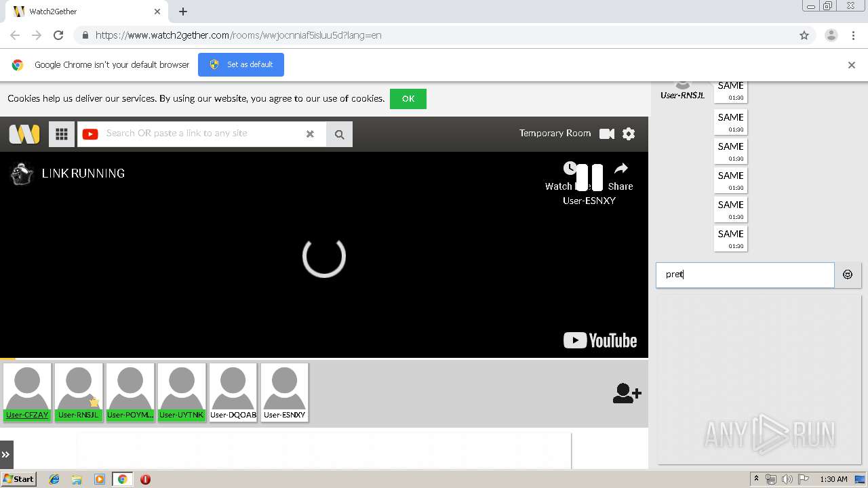
Task: Open room settings gear
Action: pos(629,134)
